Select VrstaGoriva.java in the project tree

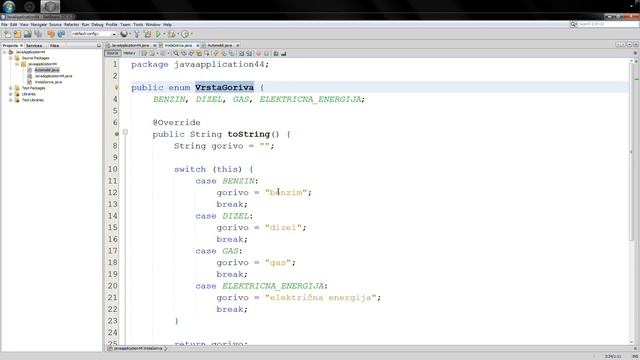48,82
